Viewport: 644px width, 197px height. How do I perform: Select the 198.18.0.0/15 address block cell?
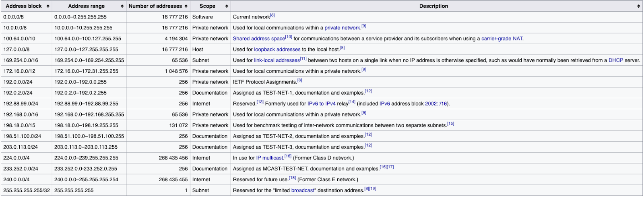[27, 126]
